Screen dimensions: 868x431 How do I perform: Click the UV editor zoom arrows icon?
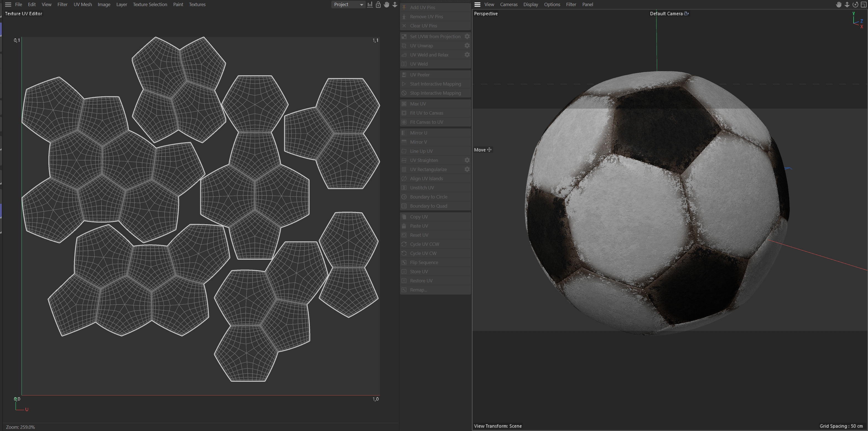coord(394,4)
